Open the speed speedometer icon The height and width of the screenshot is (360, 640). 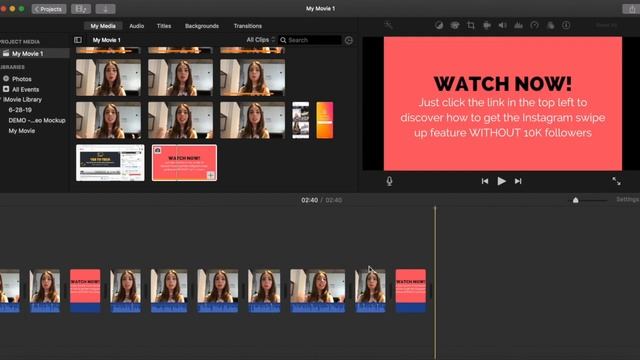(534, 25)
